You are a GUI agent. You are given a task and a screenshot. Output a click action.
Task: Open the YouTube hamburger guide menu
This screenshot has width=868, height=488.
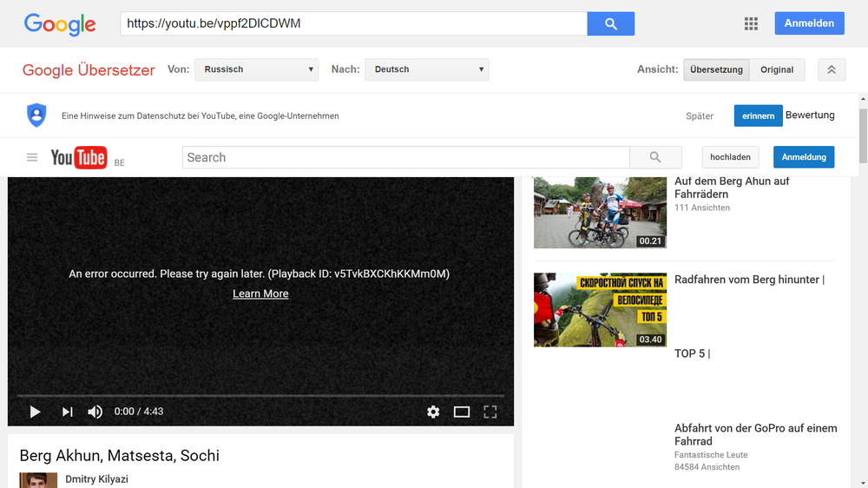pyautogui.click(x=32, y=158)
